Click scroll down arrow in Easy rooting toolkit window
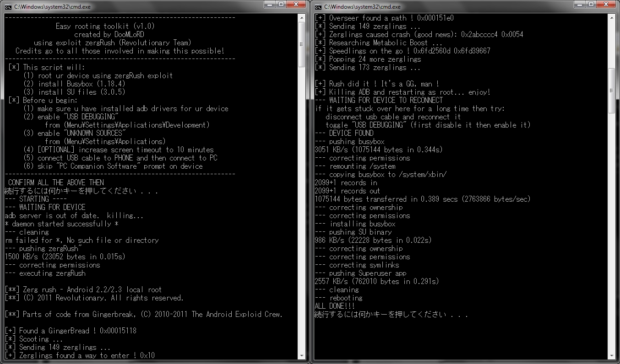The image size is (620, 364). [301, 355]
